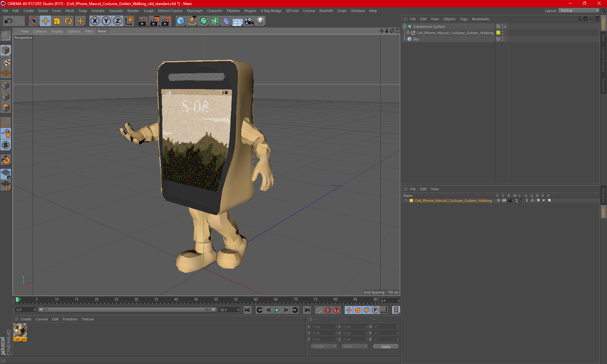Open the MoGraph menu
Viewport: 607px width, 364px height.
pyautogui.click(x=195, y=11)
